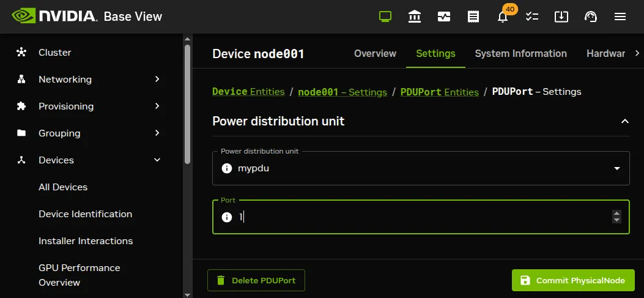Image resolution: width=644 pixels, height=298 pixels.
Task: Click sidebar scrollbar up arrow
Action: coord(187,39)
